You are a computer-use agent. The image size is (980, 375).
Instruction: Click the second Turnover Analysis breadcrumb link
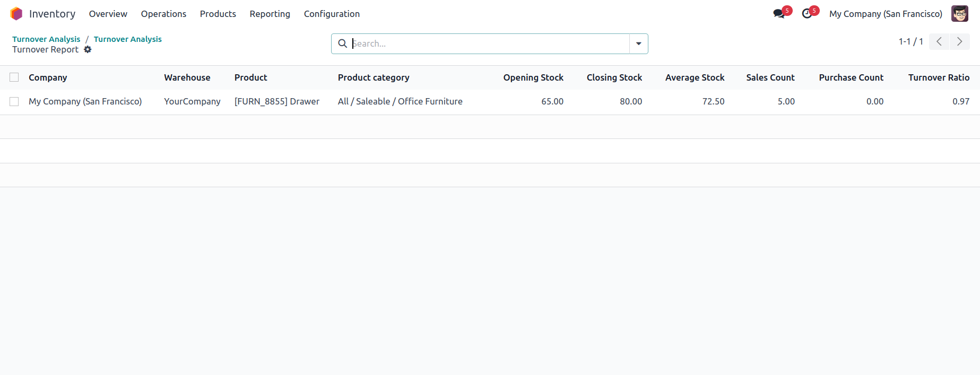click(x=127, y=39)
